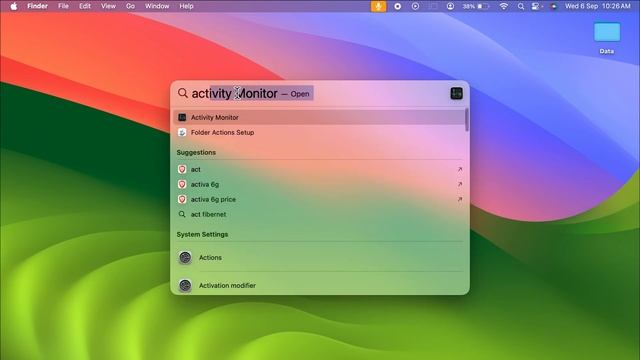
Task: Open the Finder menu
Action: click(x=38, y=6)
